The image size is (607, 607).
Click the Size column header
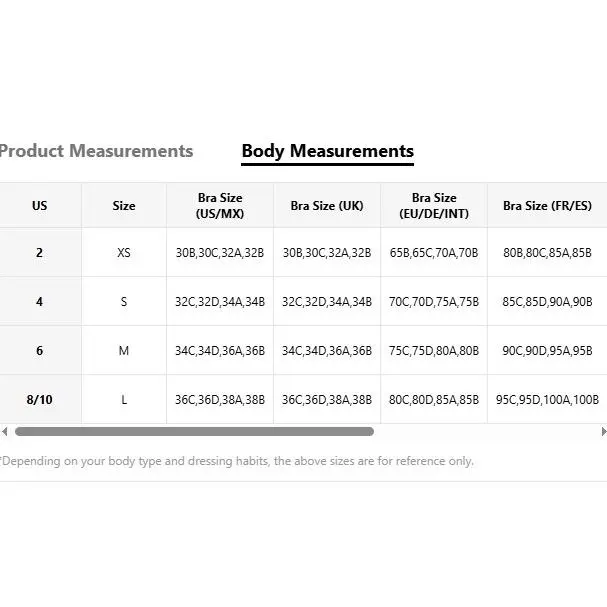tap(124, 206)
